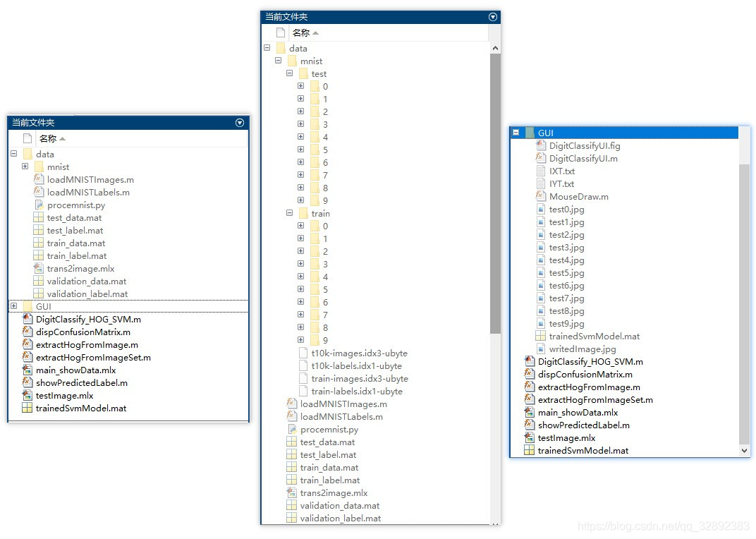Click 当前文件夹 title bar above collapsed mnist
756x539 pixels.
128,123
